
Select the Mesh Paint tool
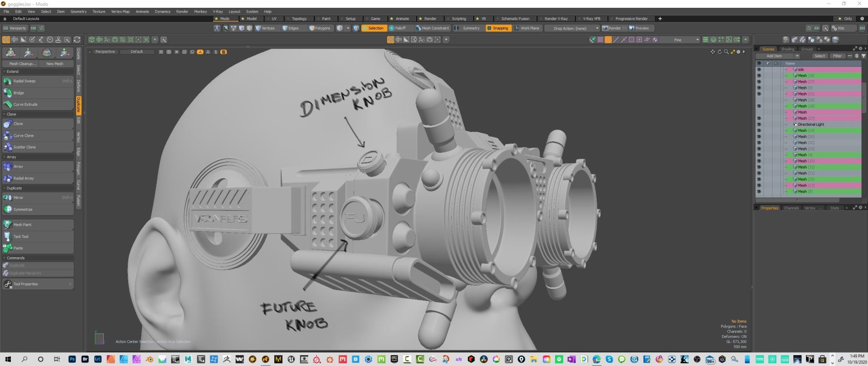38,225
